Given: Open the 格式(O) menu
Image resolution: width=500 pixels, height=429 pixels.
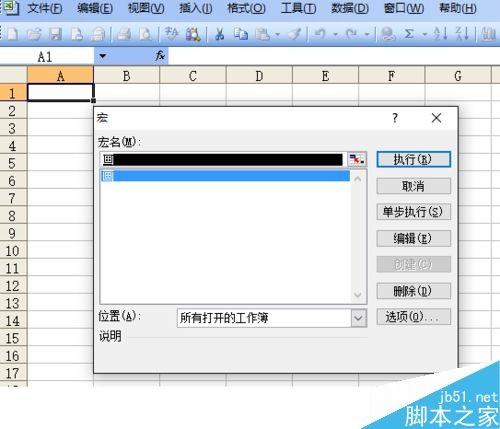Looking at the screenshot, I should [246, 8].
